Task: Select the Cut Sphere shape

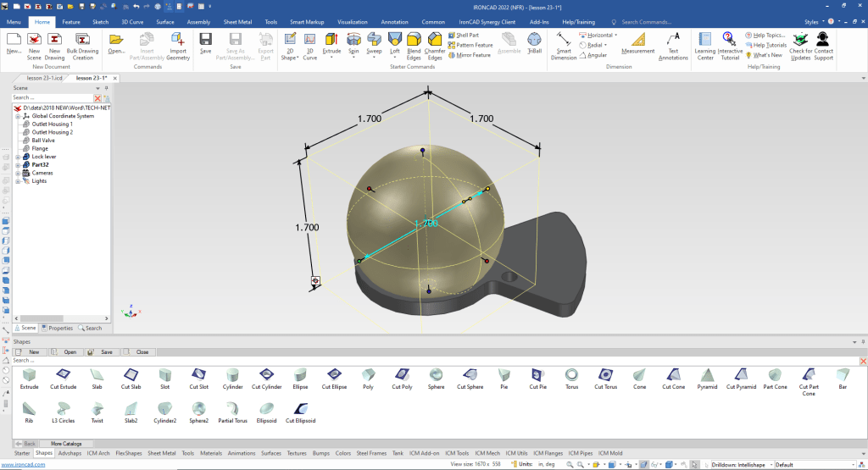Action: pyautogui.click(x=470, y=378)
